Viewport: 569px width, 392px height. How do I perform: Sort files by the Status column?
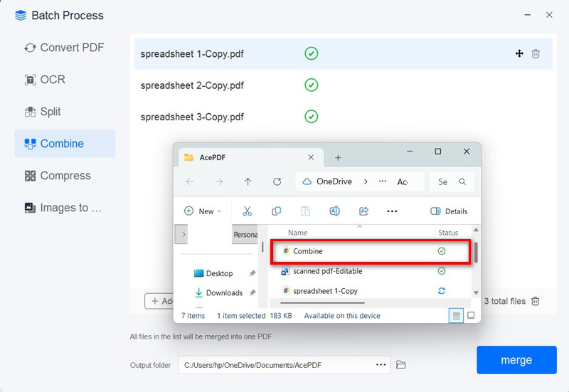pos(448,233)
